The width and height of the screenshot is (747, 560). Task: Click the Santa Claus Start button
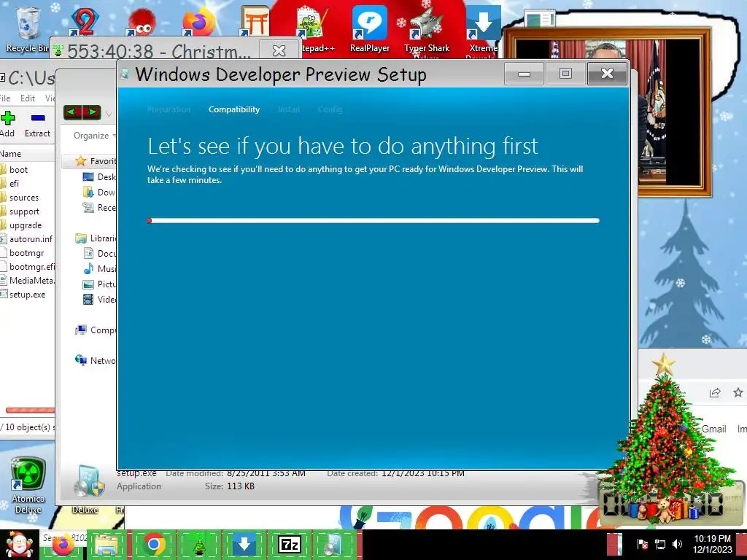19,545
